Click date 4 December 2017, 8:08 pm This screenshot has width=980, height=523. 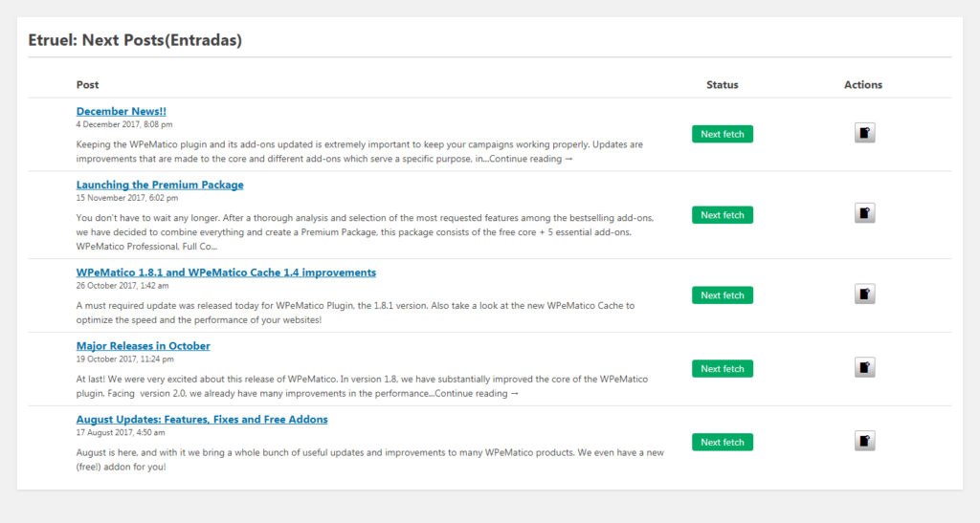click(x=124, y=125)
